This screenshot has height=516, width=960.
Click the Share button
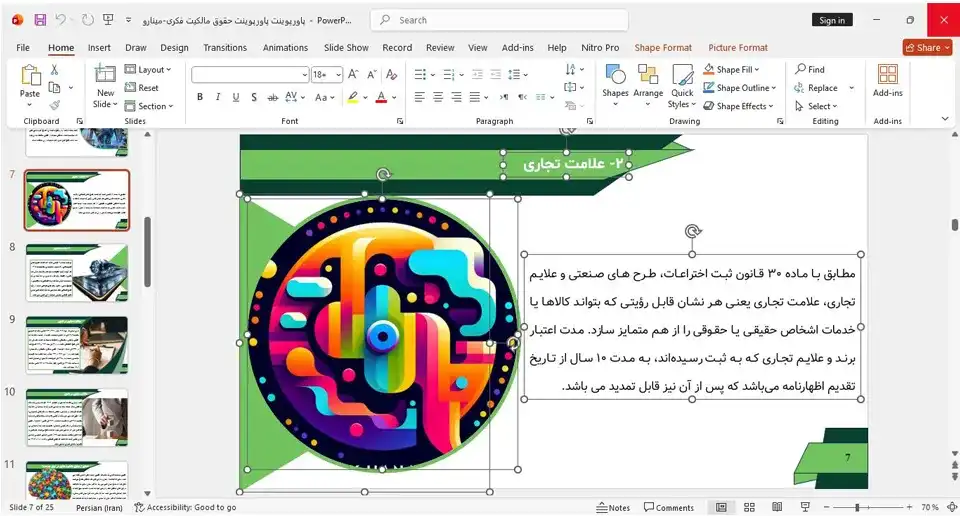927,48
